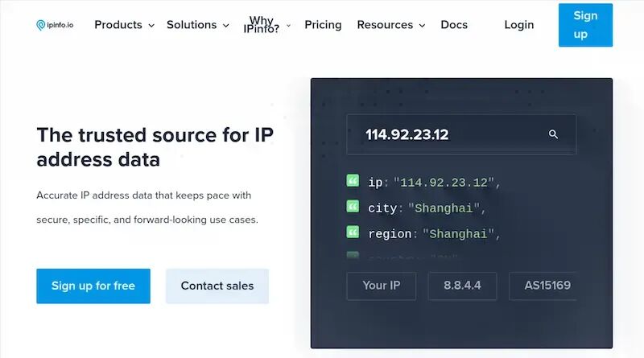Click the green quote icon beside city

(353, 206)
